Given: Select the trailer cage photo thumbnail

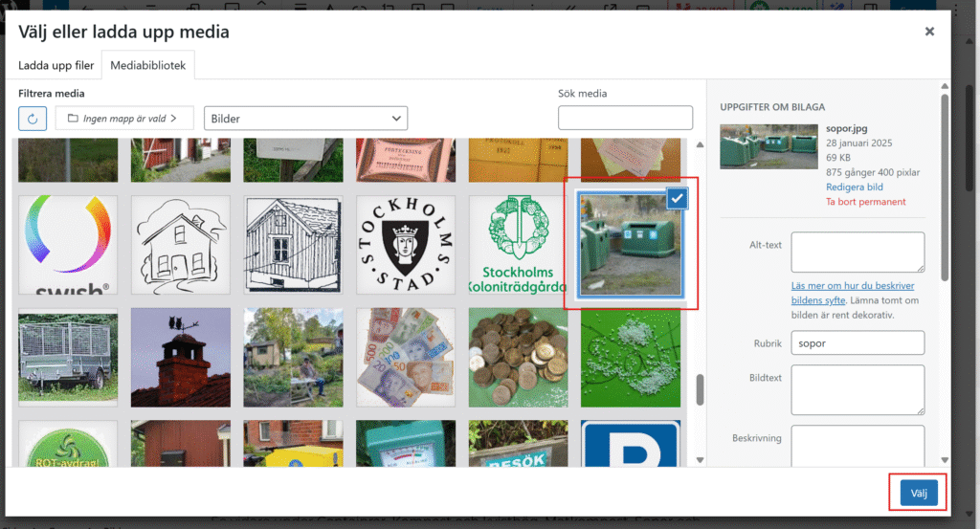Looking at the screenshot, I should (x=68, y=357).
